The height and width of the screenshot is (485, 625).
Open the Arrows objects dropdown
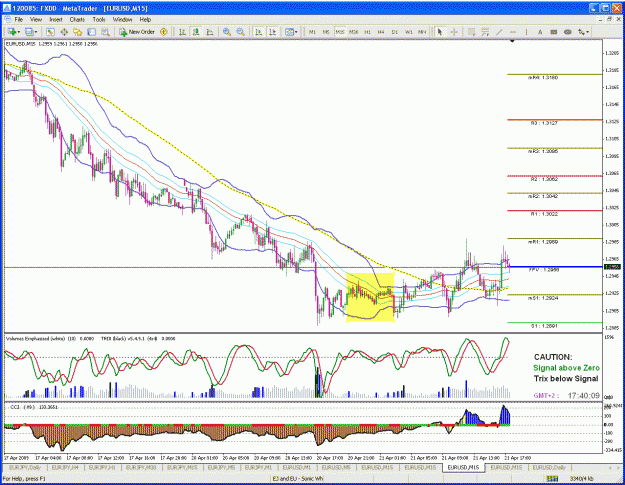(x=584, y=32)
